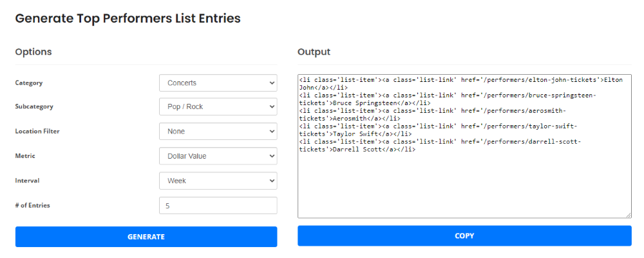Expand the Subcategory dropdown set to Pop / Rock
644x258 pixels.
[218, 106]
